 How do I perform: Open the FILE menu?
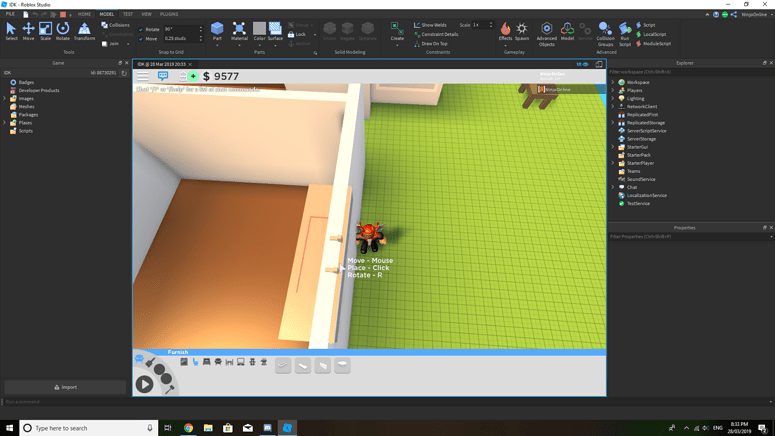click(10, 14)
